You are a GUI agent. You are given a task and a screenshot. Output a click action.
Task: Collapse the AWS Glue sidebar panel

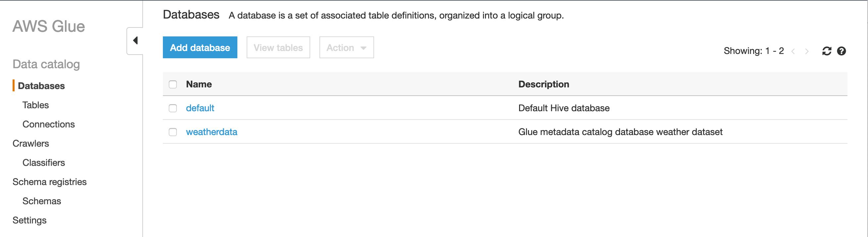135,40
